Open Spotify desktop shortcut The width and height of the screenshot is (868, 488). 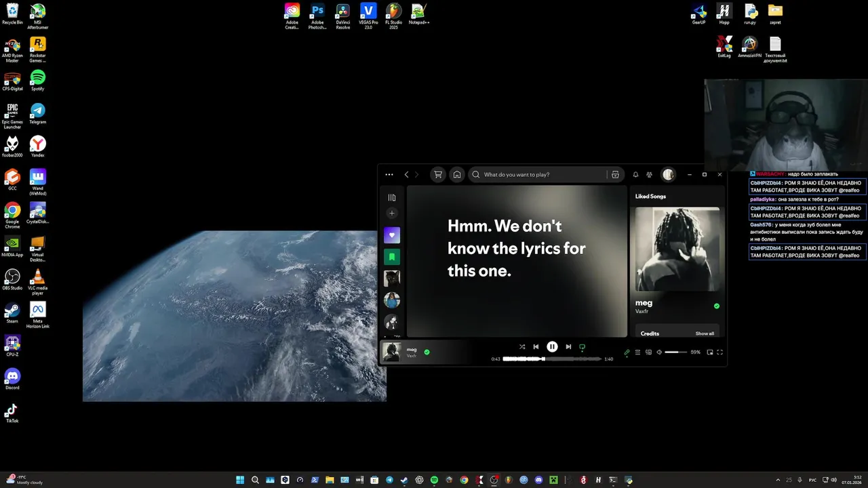[x=38, y=80]
